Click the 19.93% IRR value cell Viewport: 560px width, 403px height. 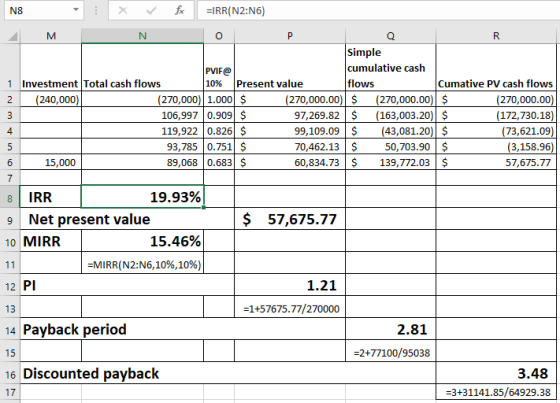coord(142,196)
